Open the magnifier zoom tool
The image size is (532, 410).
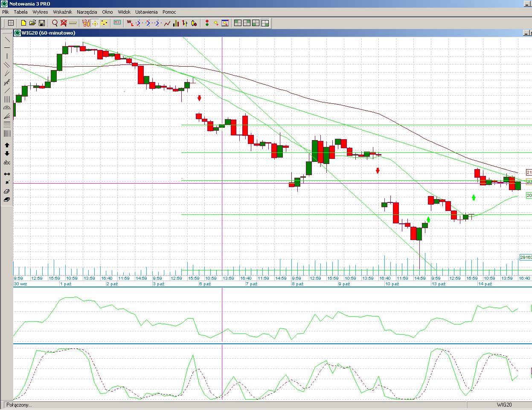point(55,23)
